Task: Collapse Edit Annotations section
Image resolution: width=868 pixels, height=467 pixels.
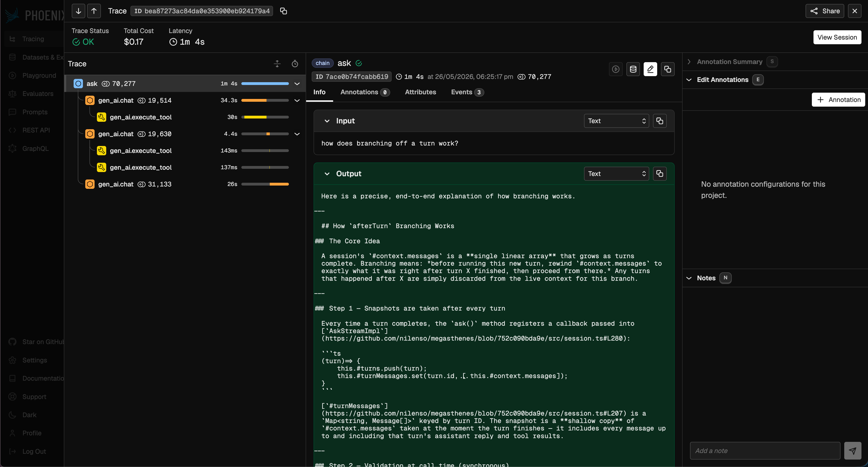Action: click(689, 80)
